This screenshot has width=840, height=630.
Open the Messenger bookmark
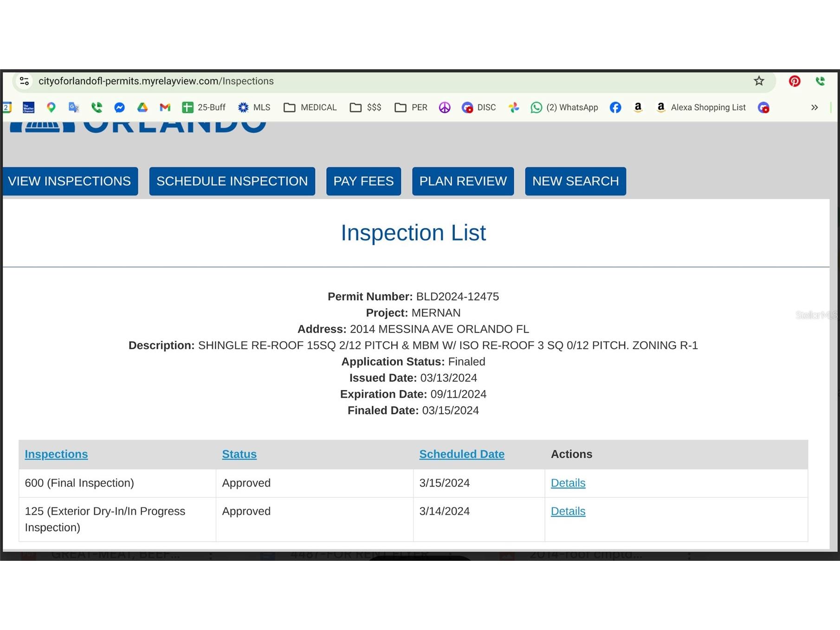[119, 108]
